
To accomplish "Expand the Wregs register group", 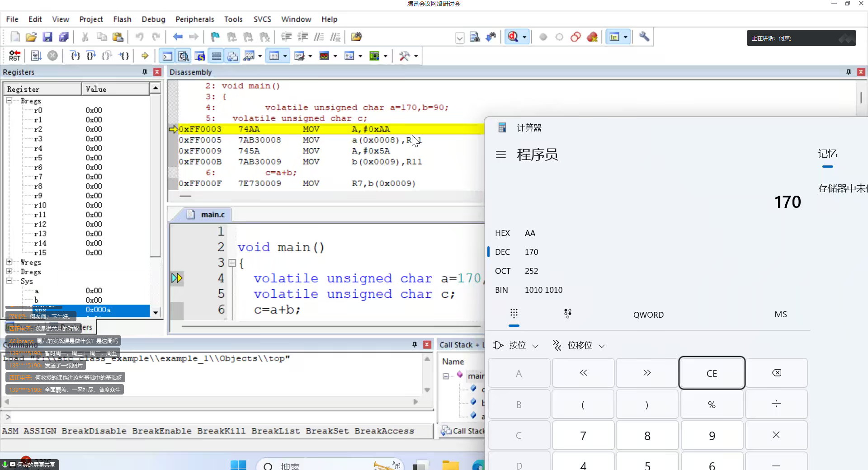I will 9,262.
